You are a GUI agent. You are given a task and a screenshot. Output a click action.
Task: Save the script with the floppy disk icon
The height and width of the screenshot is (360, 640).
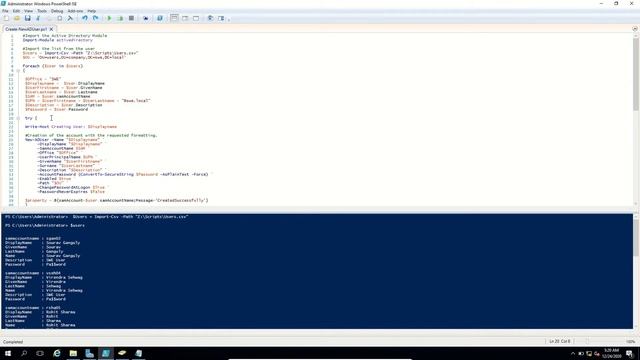click(x=27, y=18)
